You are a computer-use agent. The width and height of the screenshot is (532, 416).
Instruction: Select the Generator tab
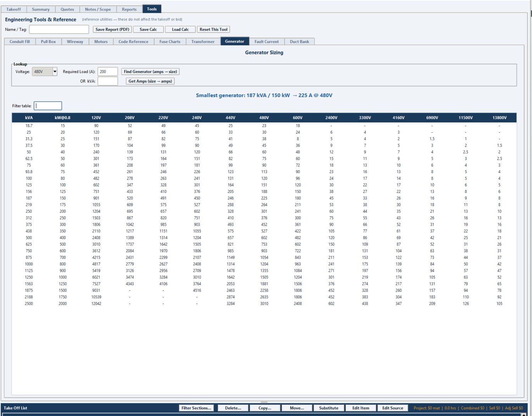tap(234, 41)
